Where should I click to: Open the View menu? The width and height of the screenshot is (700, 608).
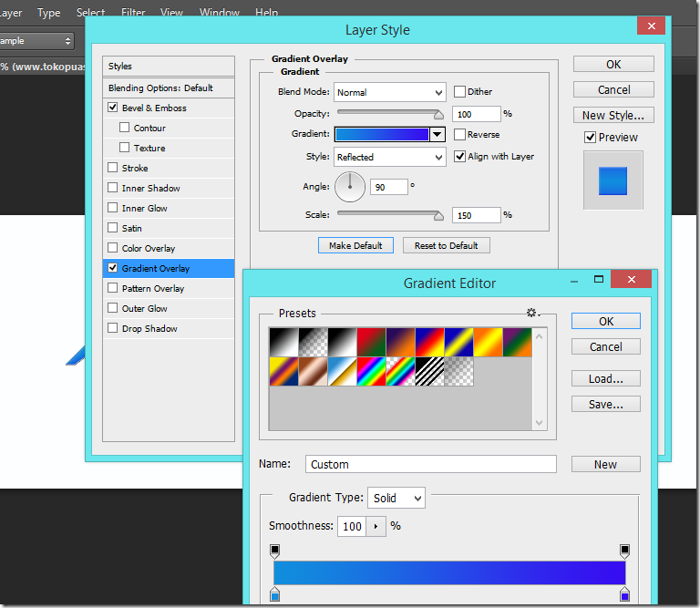pos(171,13)
